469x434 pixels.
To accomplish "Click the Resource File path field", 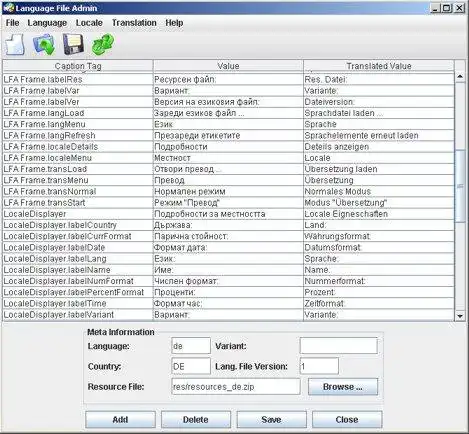I will click(x=236, y=387).
